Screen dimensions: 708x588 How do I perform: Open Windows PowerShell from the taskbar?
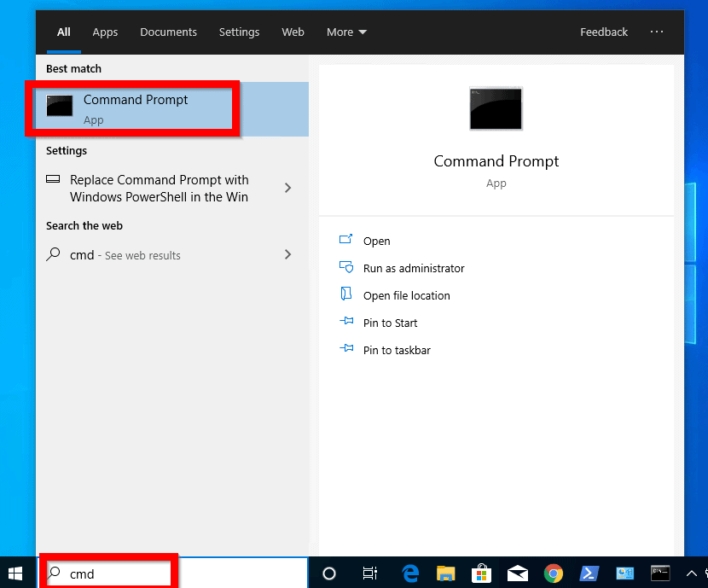[x=589, y=573]
